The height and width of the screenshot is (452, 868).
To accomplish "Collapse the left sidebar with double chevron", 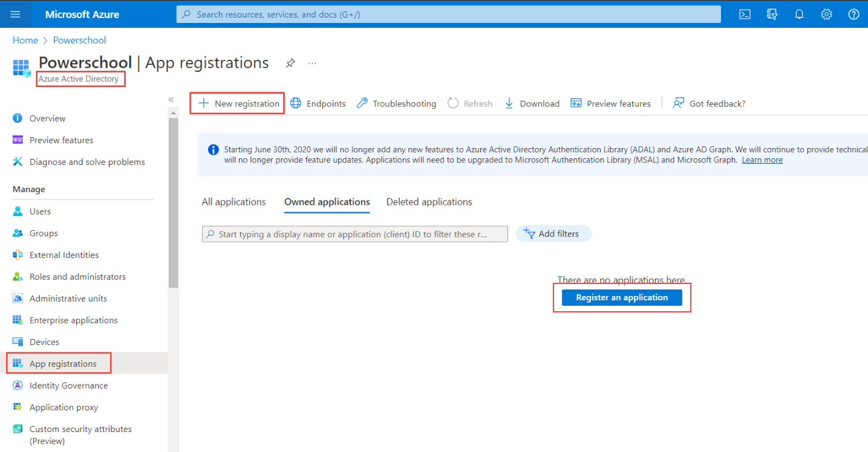I will click(x=171, y=100).
